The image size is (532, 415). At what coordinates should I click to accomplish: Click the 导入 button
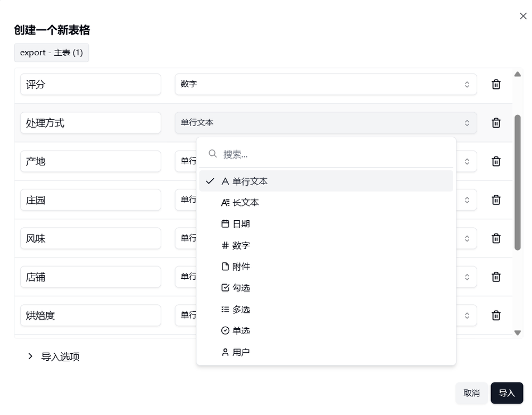point(506,393)
